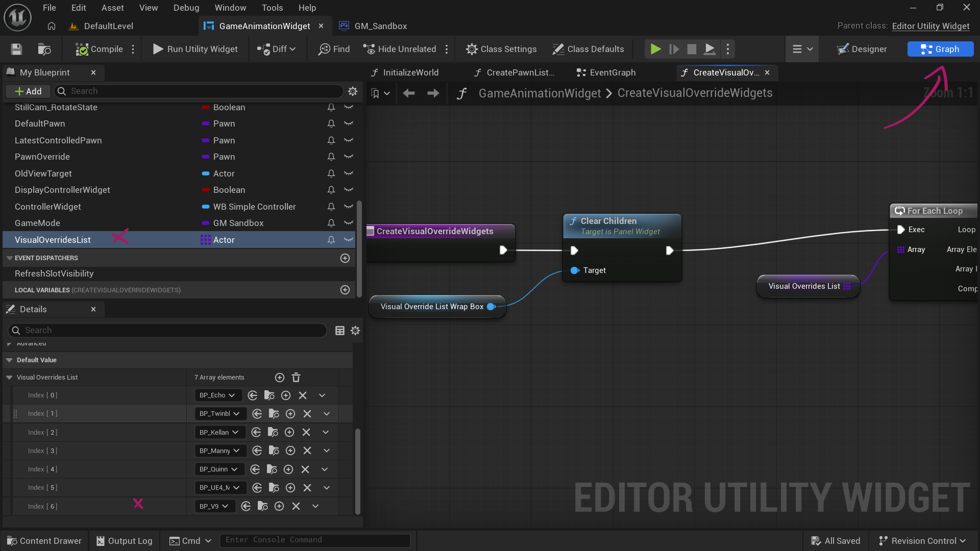Click the Save asset floppy icon
Image resolution: width=980 pixels, height=551 pixels.
click(16, 49)
